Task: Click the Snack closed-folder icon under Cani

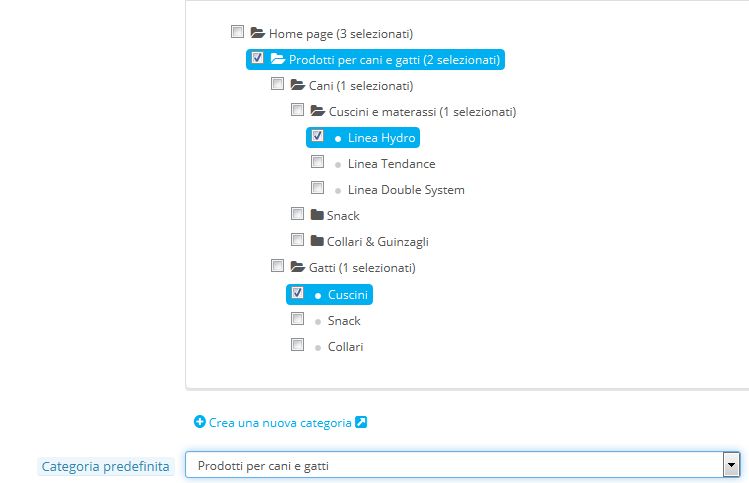Action: click(317, 215)
